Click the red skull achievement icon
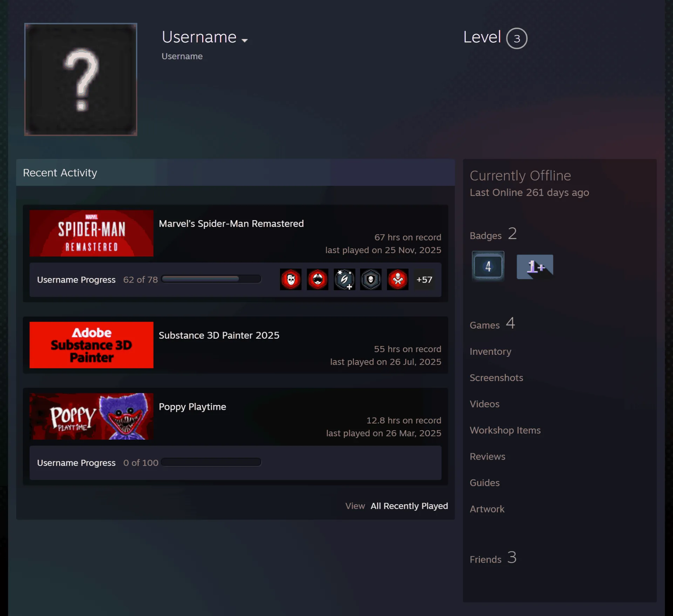The width and height of the screenshot is (673, 616). point(291,279)
